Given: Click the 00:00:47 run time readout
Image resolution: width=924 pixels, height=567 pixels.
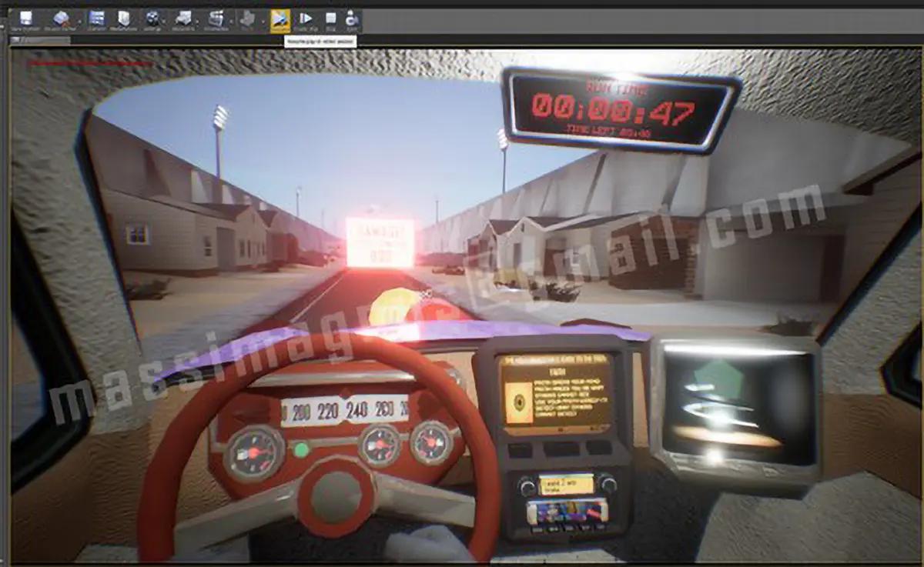Looking at the screenshot, I should tap(614, 112).
